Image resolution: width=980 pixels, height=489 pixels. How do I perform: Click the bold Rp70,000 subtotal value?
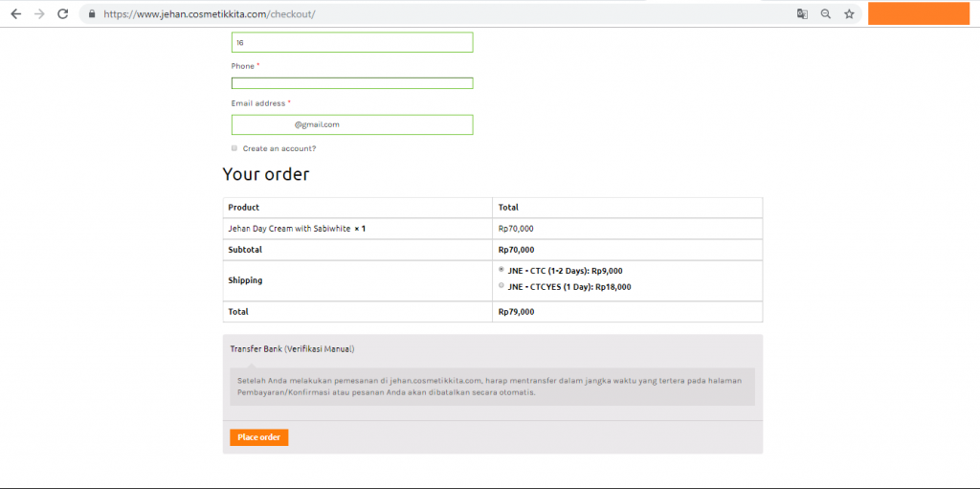click(516, 250)
